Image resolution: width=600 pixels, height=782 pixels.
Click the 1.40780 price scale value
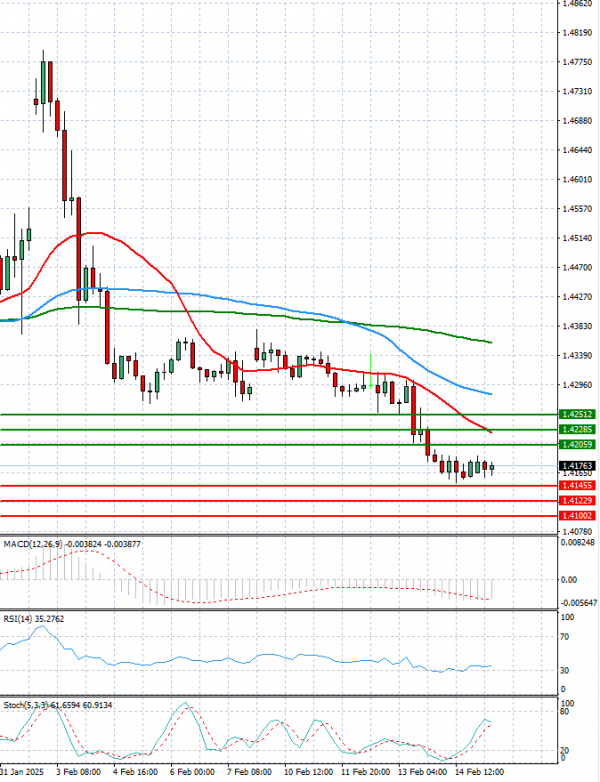coord(577,532)
